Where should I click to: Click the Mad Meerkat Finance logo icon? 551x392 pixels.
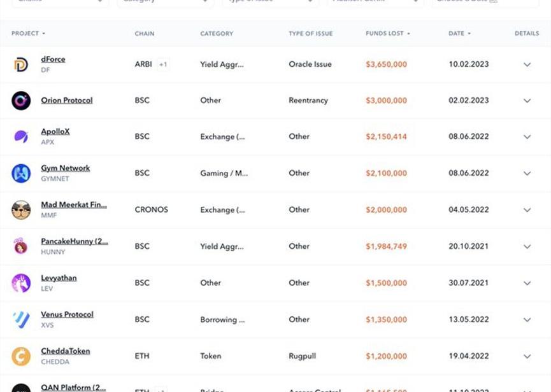click(x=21, y=210)
